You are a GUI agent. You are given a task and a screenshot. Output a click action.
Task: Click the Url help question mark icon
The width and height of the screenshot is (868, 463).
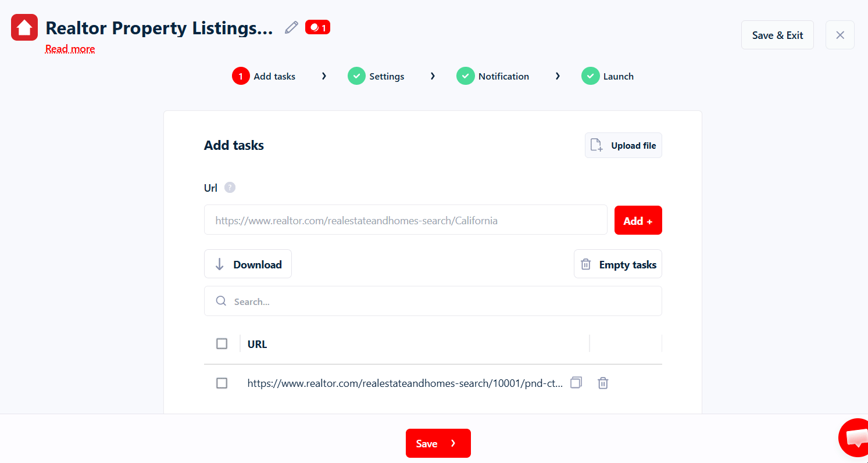[x=230, y=188]
